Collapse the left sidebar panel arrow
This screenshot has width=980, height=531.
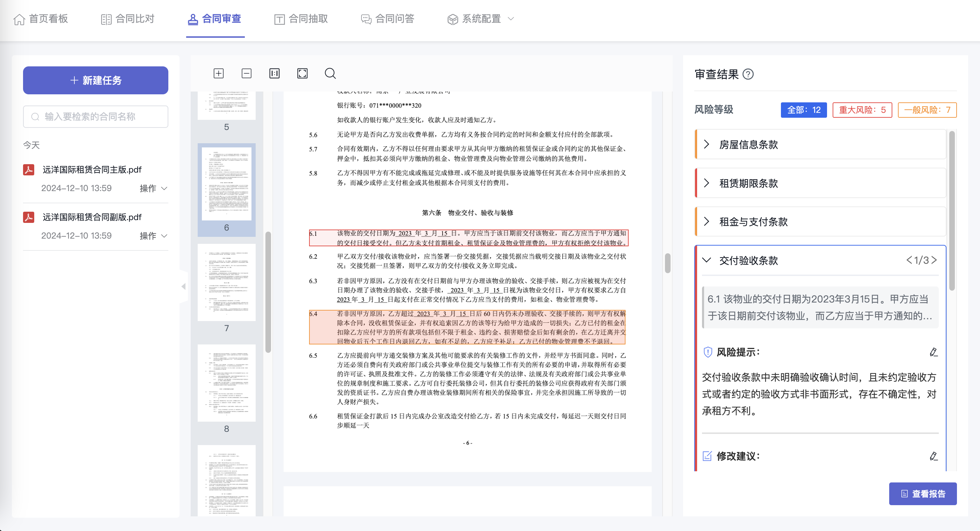coord(183,286)
